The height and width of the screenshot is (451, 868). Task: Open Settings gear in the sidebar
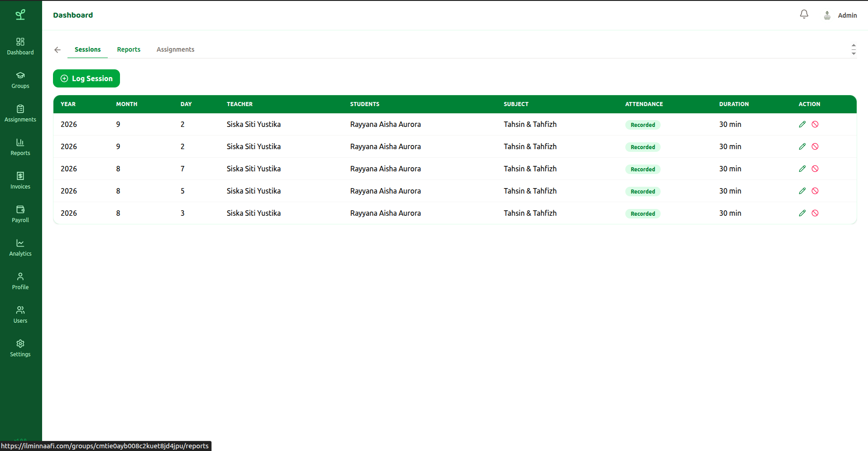point(20,348)
